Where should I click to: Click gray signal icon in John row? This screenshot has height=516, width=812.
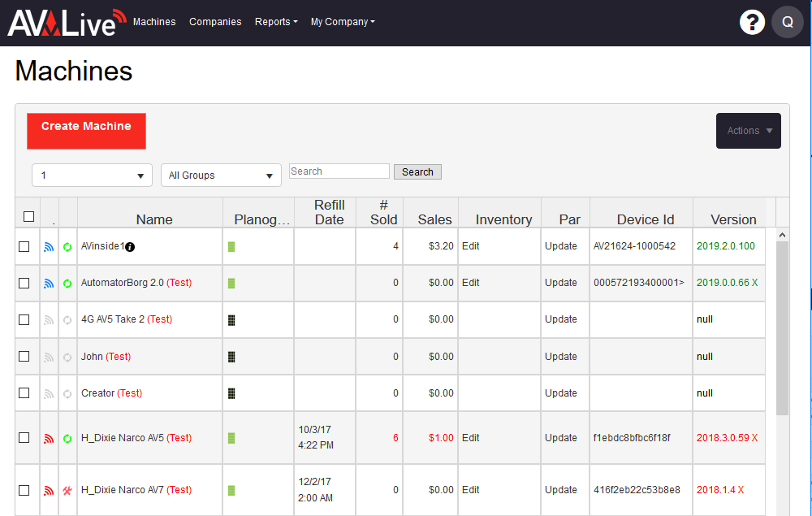coord(49,357)
